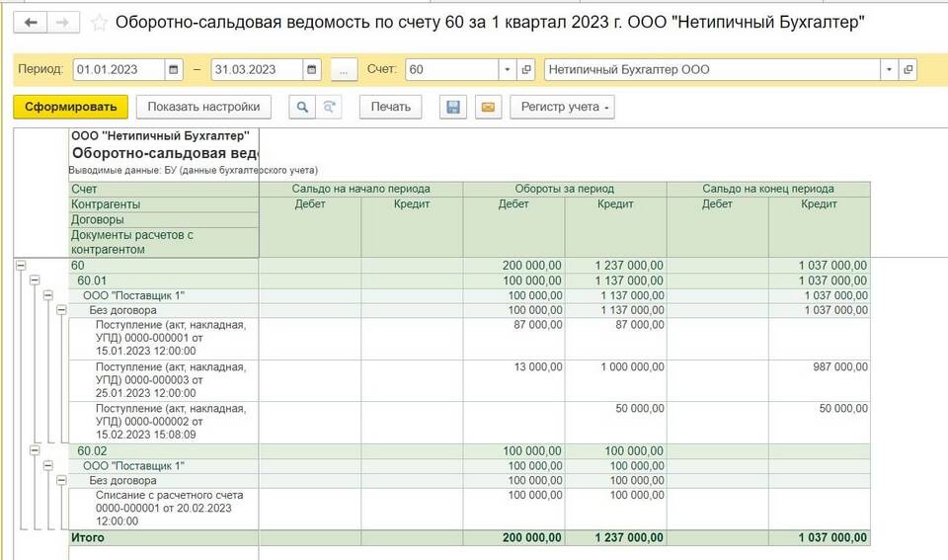Screen dimensions: 948x560
Task: Open calendar for start date 01.01.2023
Action: [173, 69]
